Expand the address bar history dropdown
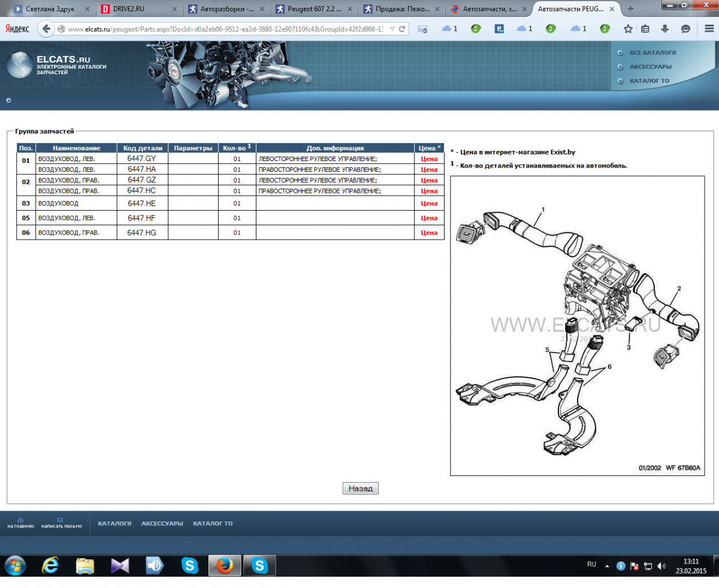719x588 pixels. click(x=392, y=29)
